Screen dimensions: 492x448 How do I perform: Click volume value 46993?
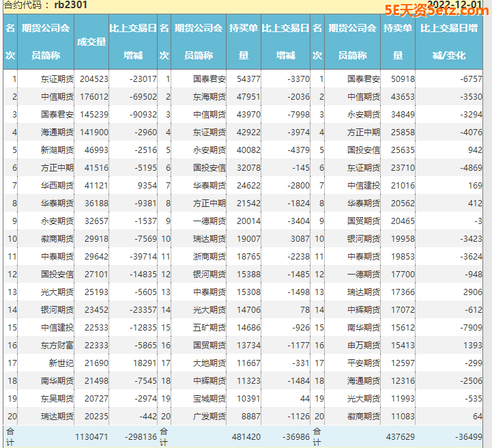tap(96, 150)
